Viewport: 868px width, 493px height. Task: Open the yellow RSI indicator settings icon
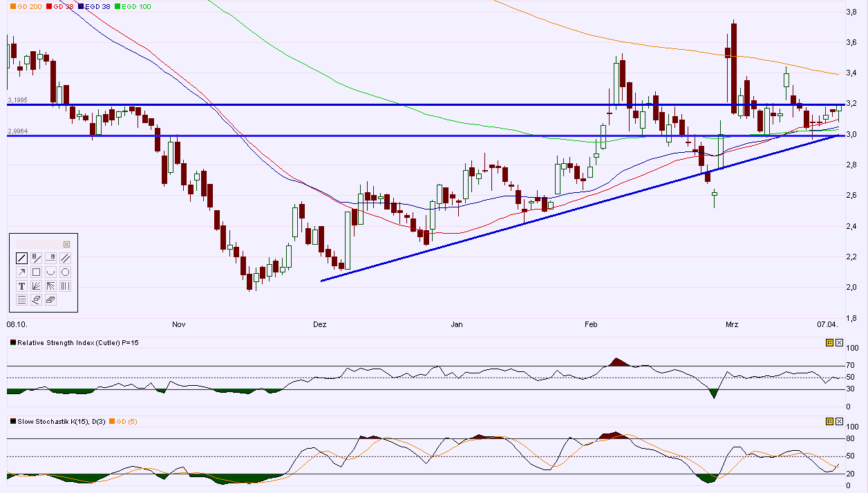[829, 342]
